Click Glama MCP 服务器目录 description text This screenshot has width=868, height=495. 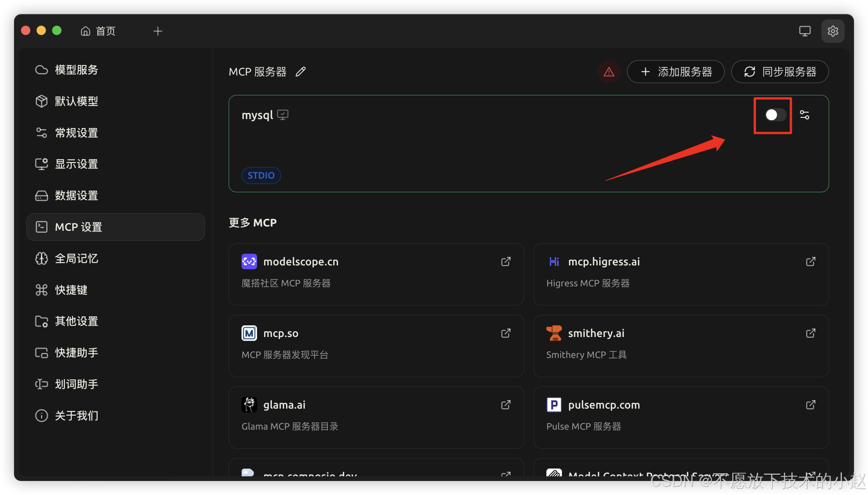[290, 427]
